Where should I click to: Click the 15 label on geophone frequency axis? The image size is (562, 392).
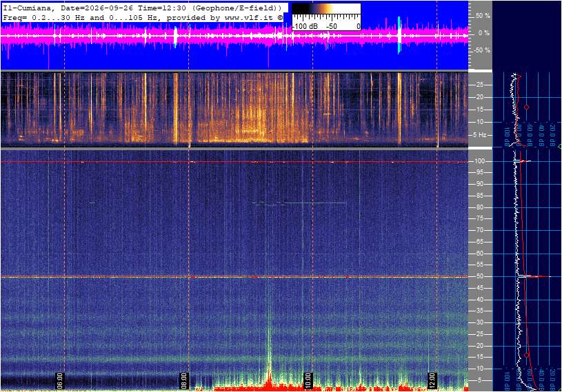point(479,110)
